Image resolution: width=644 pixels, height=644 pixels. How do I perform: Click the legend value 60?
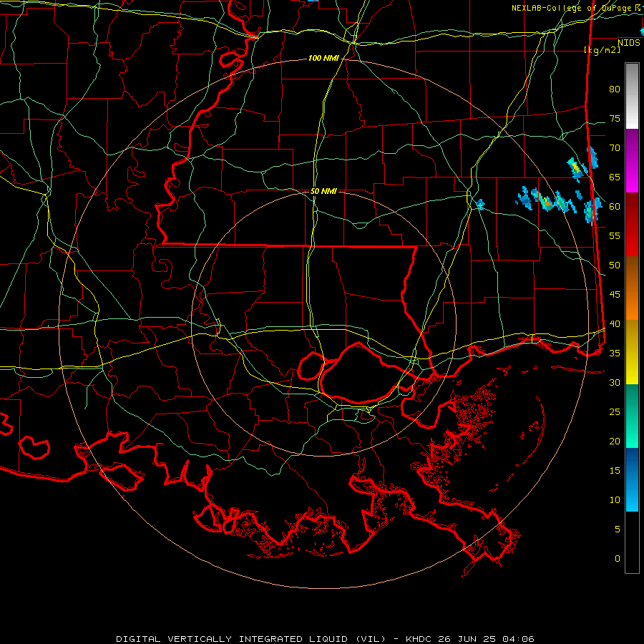(x=615, y=207)
